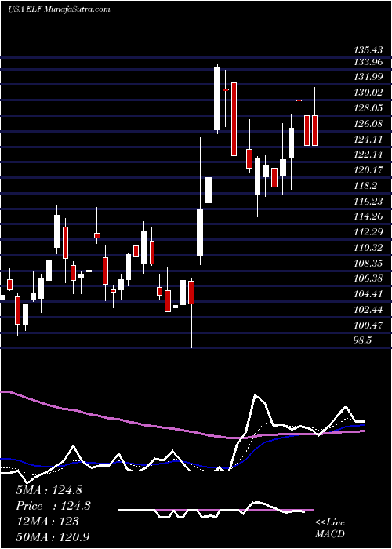Click the 106.38 price axis label
This screenshot has height=549, width=392.
coord(368,278)
